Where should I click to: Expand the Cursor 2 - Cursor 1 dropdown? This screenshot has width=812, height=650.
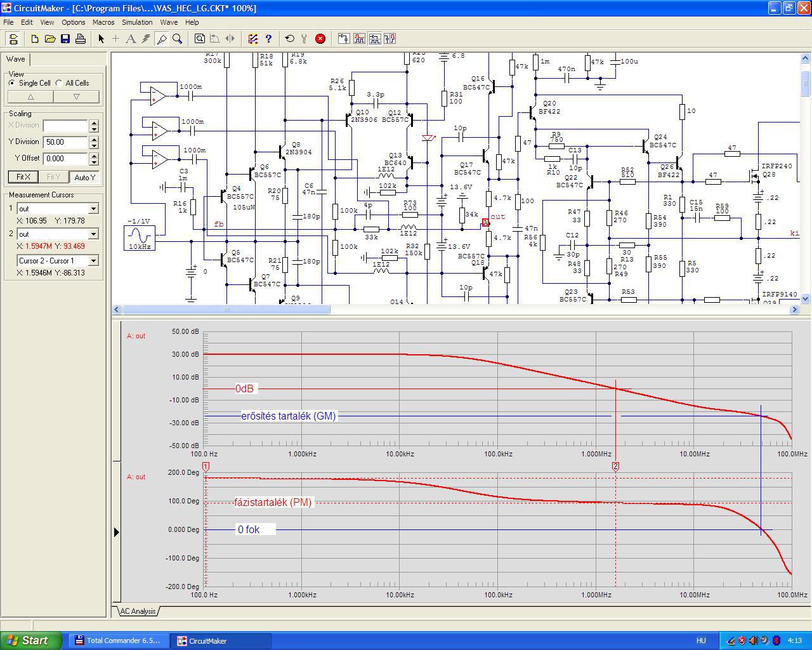pos(93,261)
